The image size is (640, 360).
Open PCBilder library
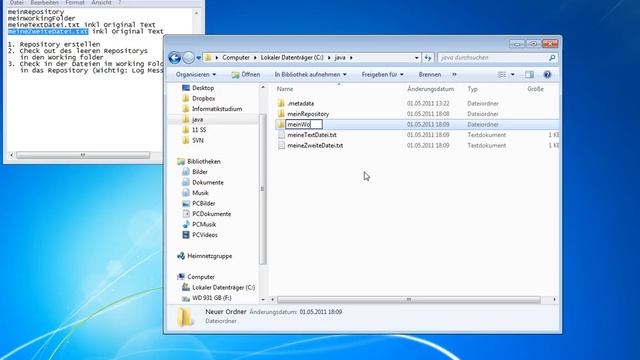click(x=204, y=204)
